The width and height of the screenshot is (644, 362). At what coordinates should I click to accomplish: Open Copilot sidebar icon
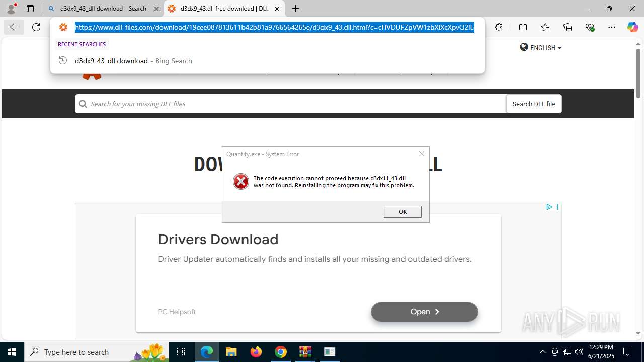[632, 27]
